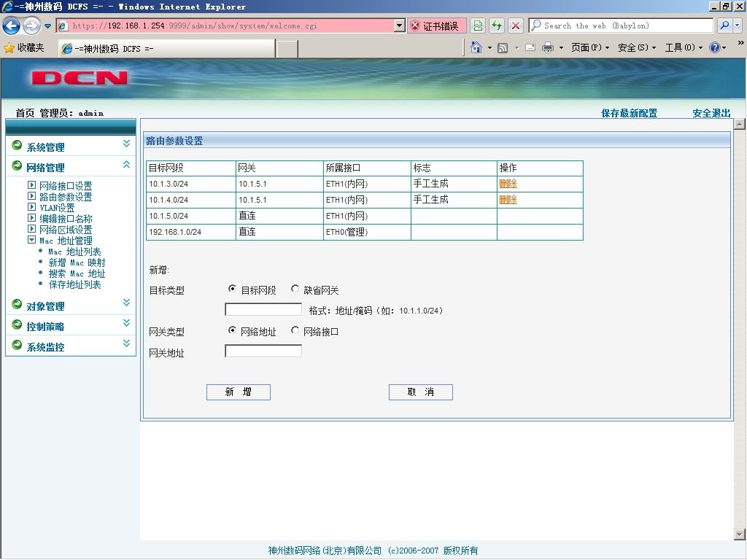Screen dimensions: 747x560
Task: Select the 网络接口 gateway type radio
Action: point(295,330)
